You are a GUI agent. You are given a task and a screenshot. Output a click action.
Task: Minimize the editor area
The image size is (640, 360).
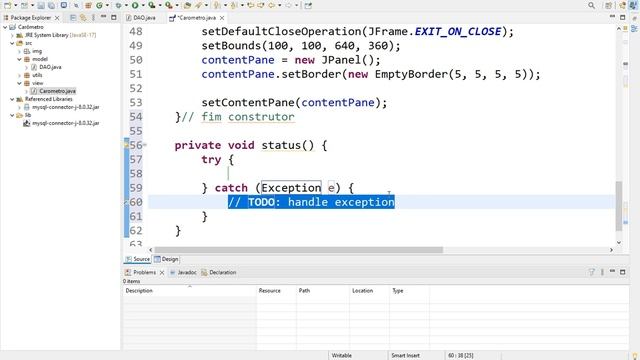point(612,17)
